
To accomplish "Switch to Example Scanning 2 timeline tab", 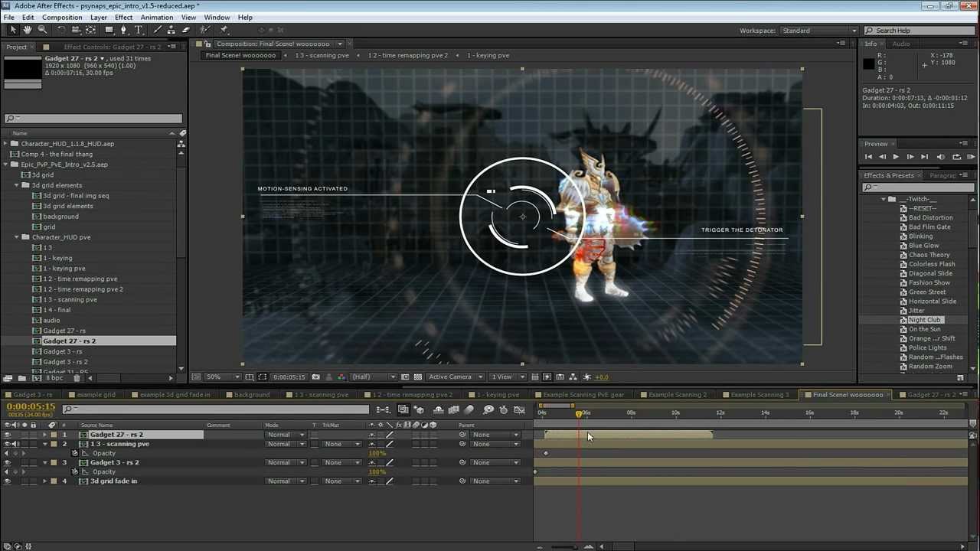I will click(677, 395).
